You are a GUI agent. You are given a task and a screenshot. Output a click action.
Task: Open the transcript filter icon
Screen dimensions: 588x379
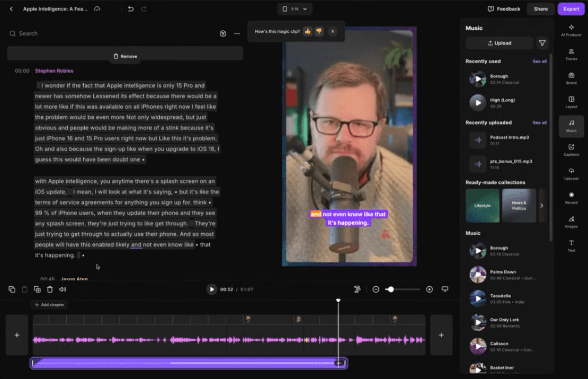222,33
